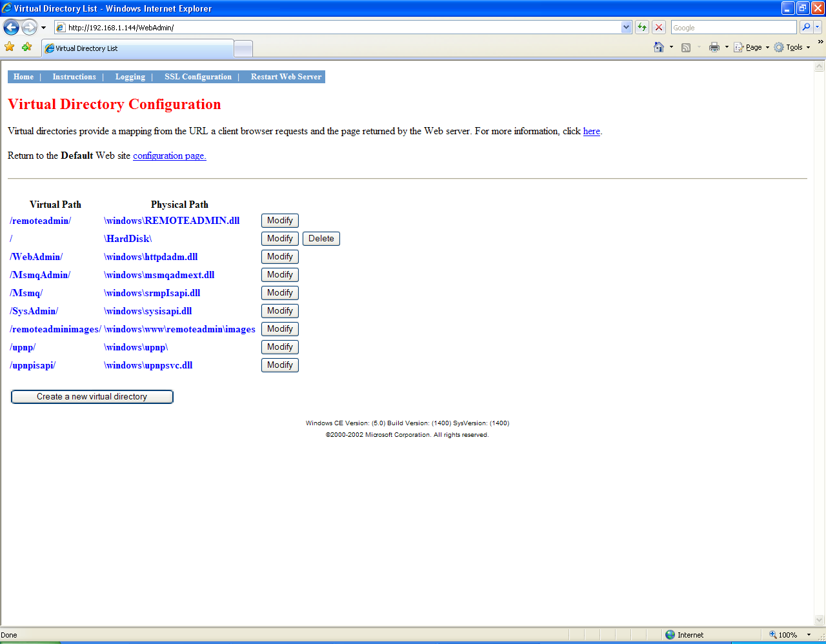The height and width of the screenshot is (644, 826).
Task: Click the zoom level magnifier icon
Action: tap(773, 635)
